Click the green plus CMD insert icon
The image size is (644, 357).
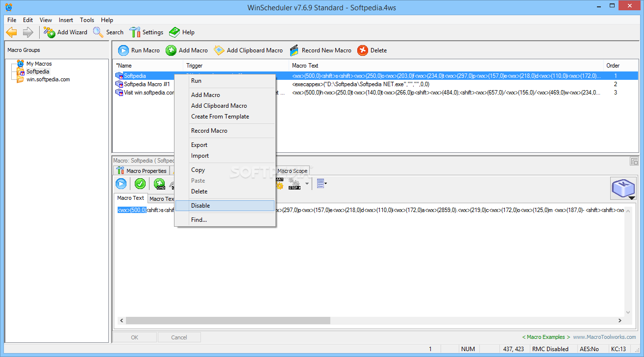(x=159, y=184)
